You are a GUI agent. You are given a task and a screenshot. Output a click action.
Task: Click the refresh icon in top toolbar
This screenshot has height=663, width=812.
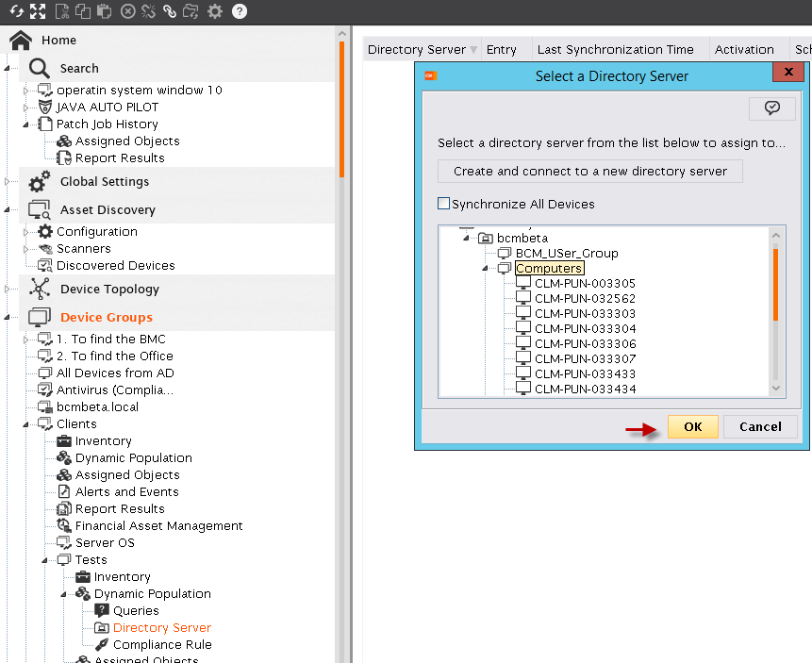pyautogui.click(x=16, y=11)
